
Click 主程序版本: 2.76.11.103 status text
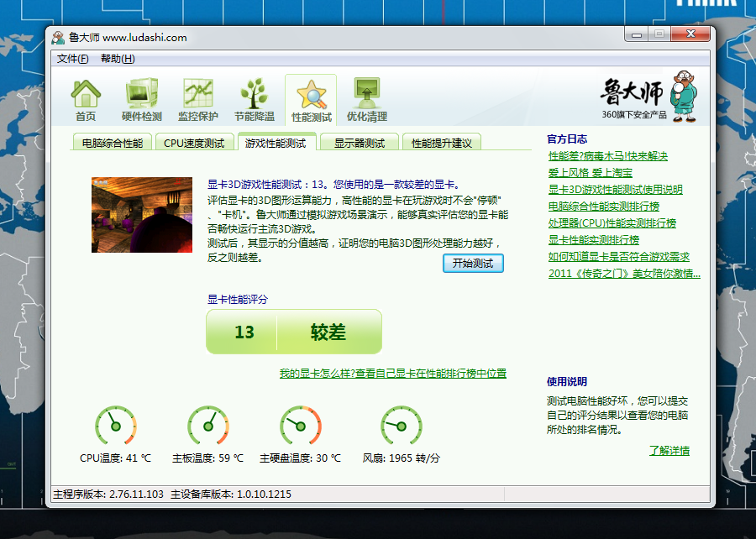pos(108,495)
